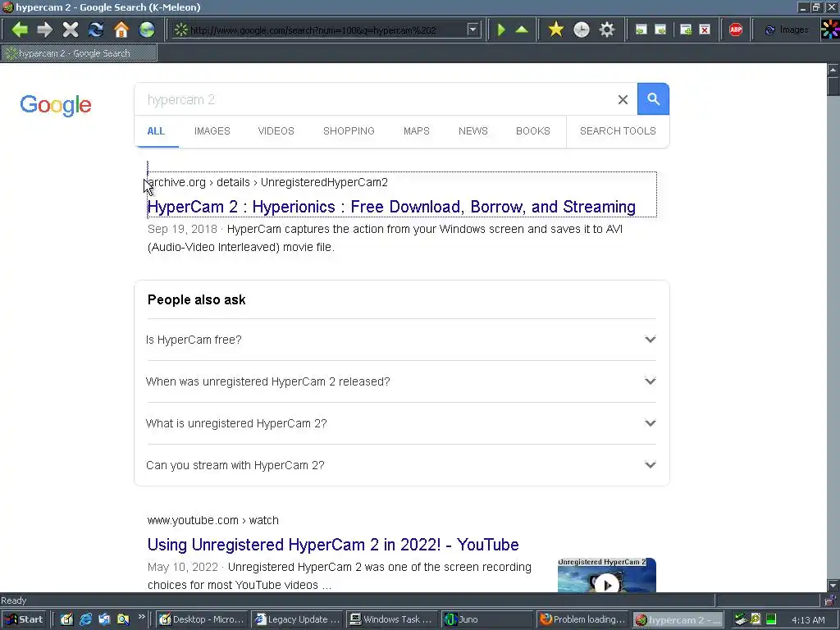Reload the page with the refresh icon

click(96, 30)
